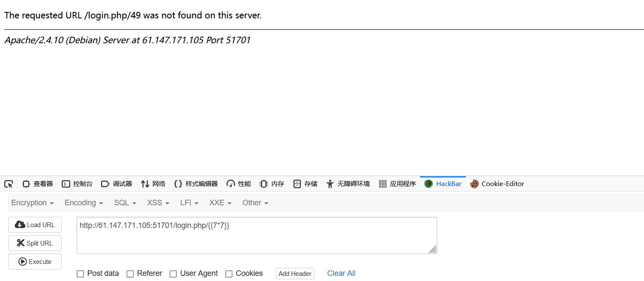Open the Console (控制台) panel
Screen dimensions: 644x281
click(x=77, y=184)
